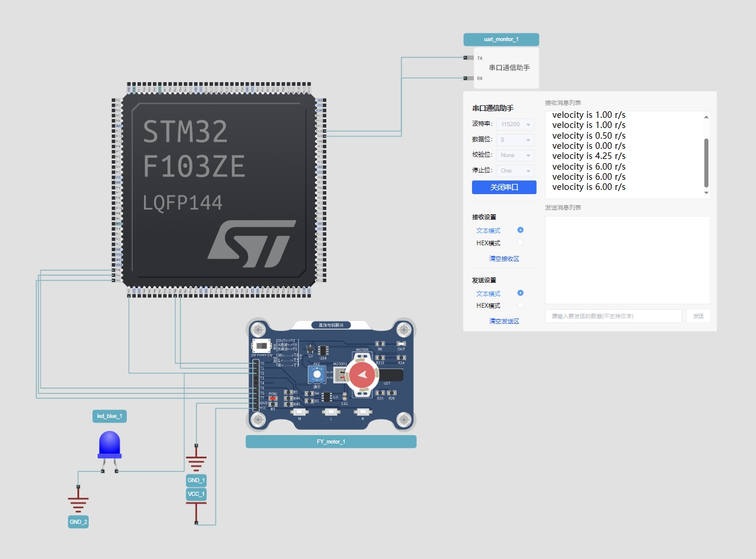Open the 数据位 8 dropdown
This screenshot has height=559, width=756.
click(x=516, y=140)
